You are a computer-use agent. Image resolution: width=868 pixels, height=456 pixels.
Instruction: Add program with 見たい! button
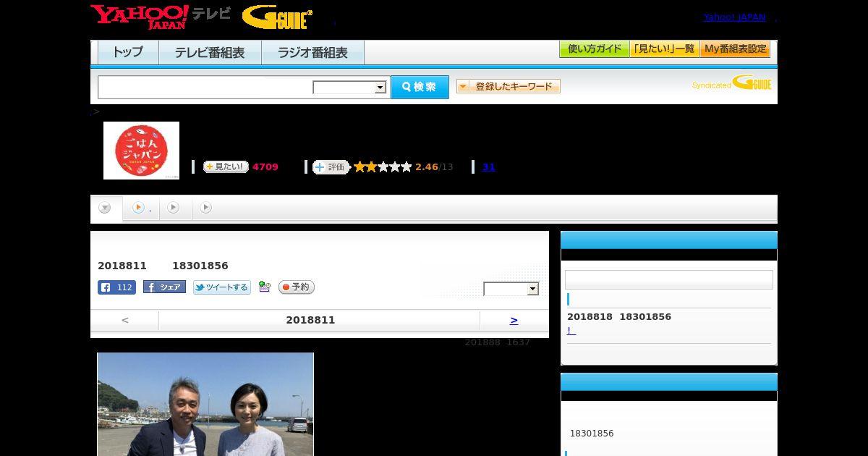point(226,166)
